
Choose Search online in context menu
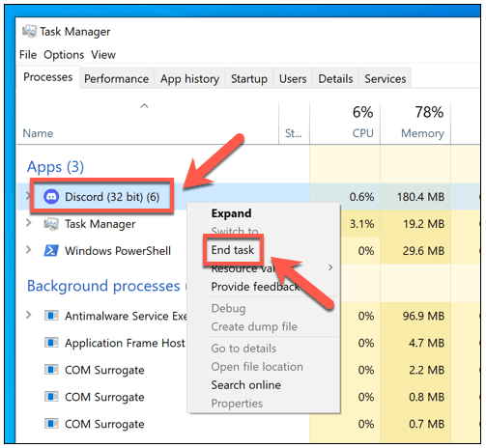pos(246,385)
